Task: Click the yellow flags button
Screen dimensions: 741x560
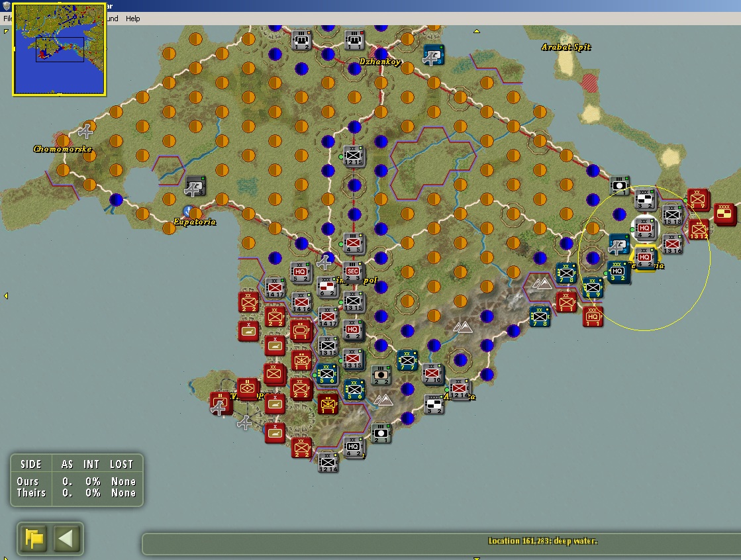Action: [x=34, y=538]
